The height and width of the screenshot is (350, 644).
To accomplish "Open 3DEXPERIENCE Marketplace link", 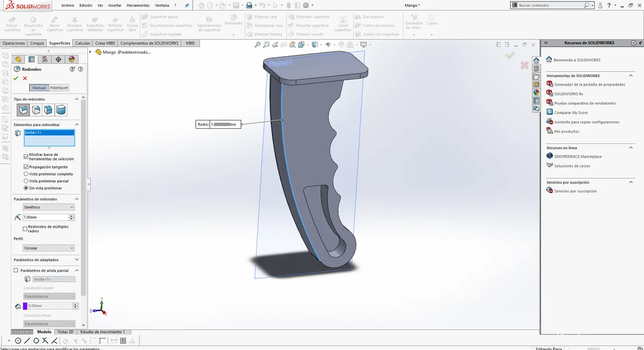I will tap(578, 156).
